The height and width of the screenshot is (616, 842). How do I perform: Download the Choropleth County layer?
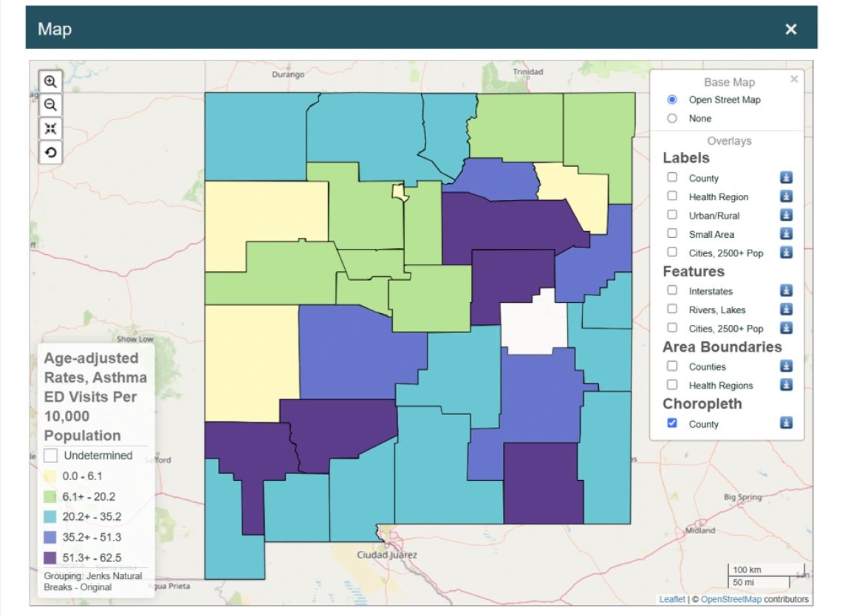786,423
